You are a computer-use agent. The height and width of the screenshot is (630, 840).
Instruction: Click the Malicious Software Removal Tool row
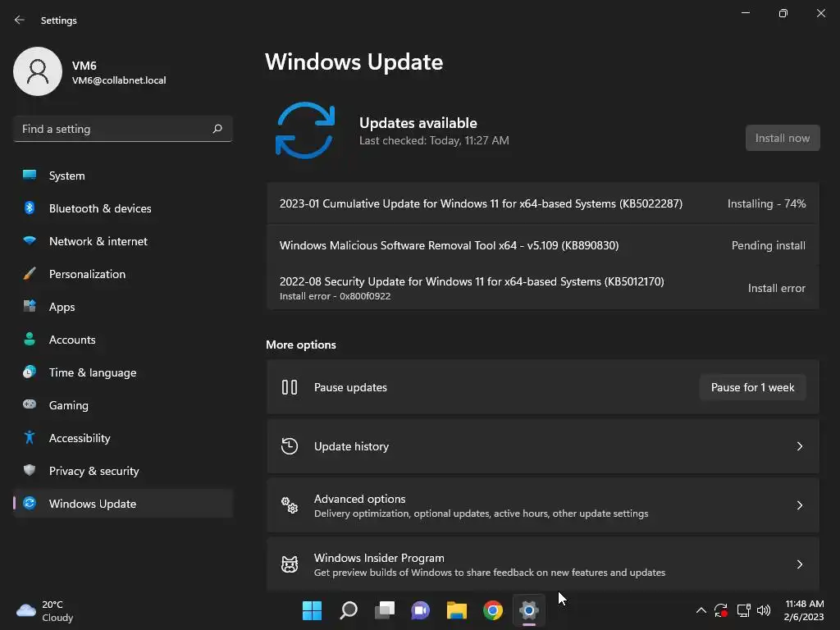click(543, 244)
